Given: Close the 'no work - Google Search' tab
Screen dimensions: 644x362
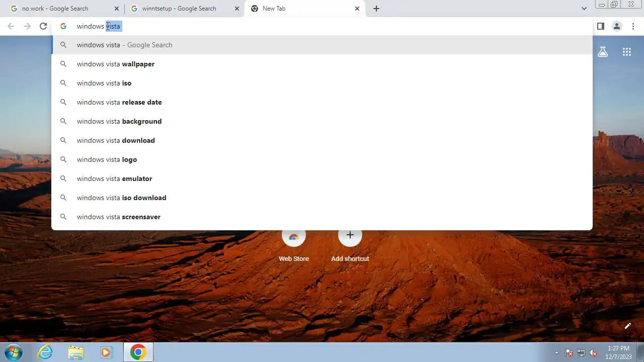Looking at the screenshot, I should point(117,9).
